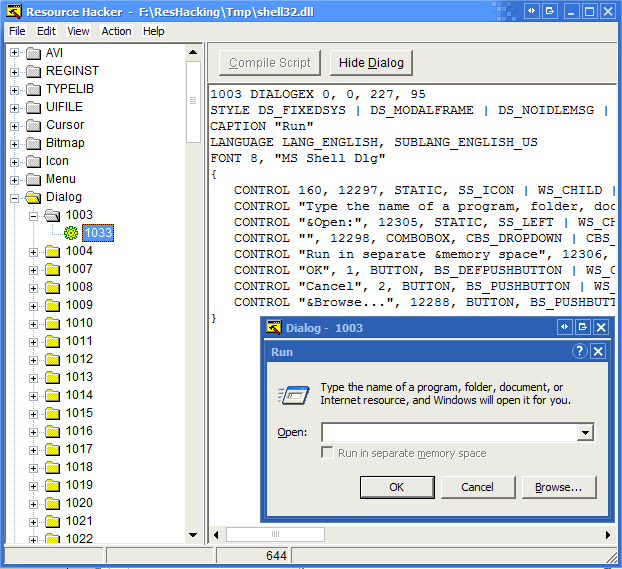The height and width of the screenshot is (569, 622).
Task: Click OK in the Run dialog
Action: tap(397, 487)
